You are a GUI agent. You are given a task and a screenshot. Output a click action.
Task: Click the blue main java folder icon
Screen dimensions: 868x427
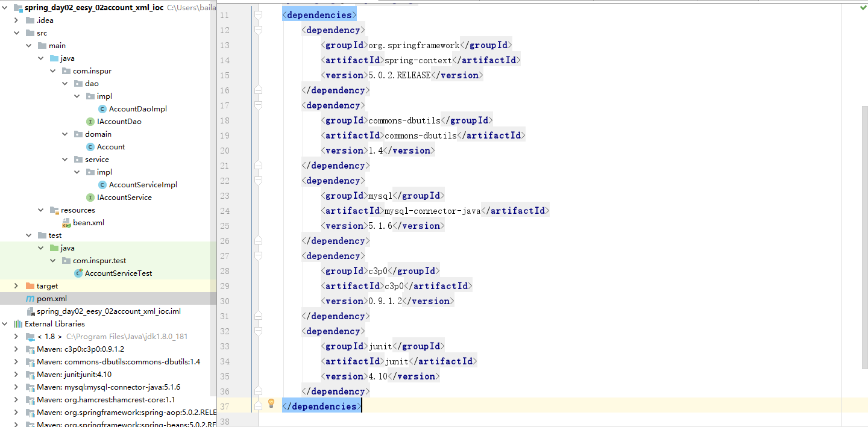pyautogui.click(x=54, y=58)
